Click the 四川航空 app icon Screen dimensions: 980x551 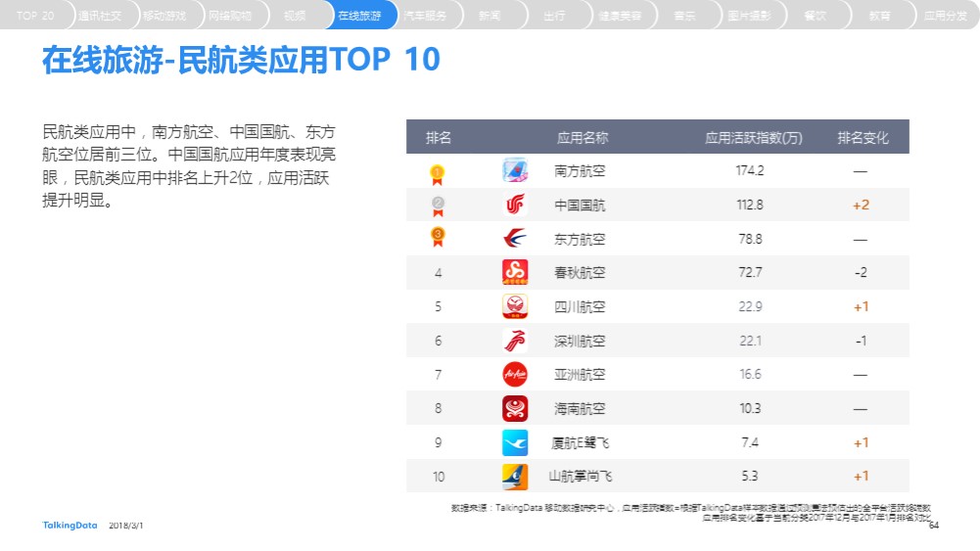tap(515, 306)
